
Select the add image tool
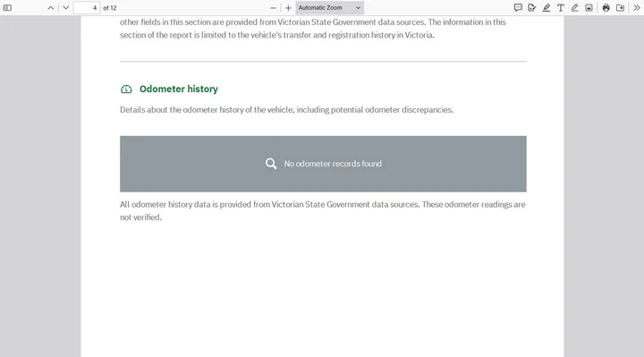pos(589,8)
